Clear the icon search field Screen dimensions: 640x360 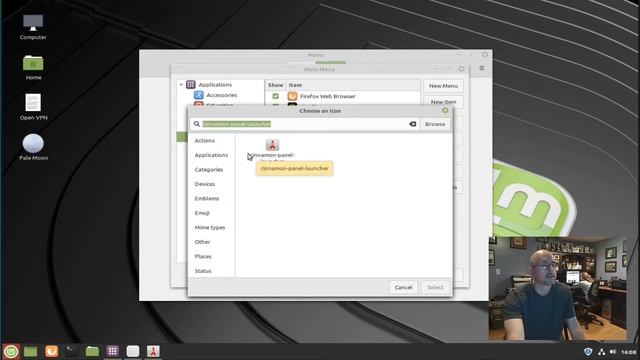[413, 124]
